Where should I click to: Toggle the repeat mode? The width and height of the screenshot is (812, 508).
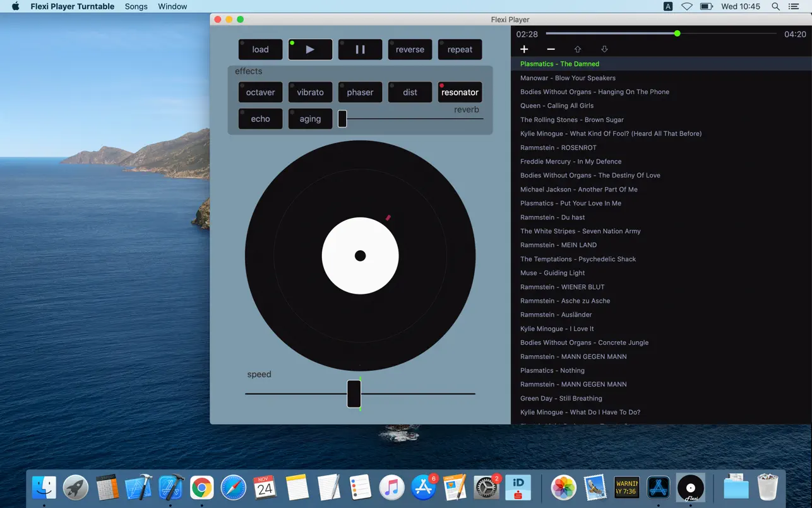click(460, 49)
